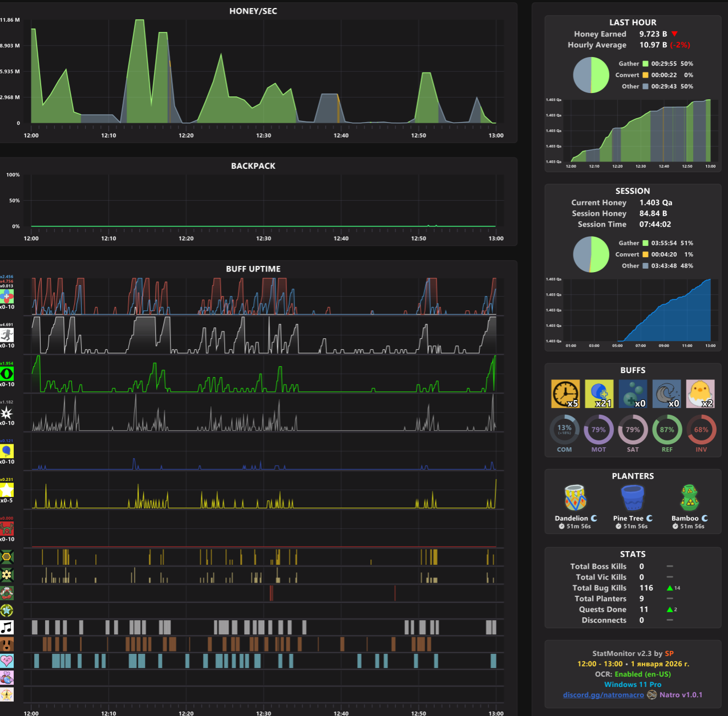Select the Dandelion planter pot icon

tap(575, 498)
